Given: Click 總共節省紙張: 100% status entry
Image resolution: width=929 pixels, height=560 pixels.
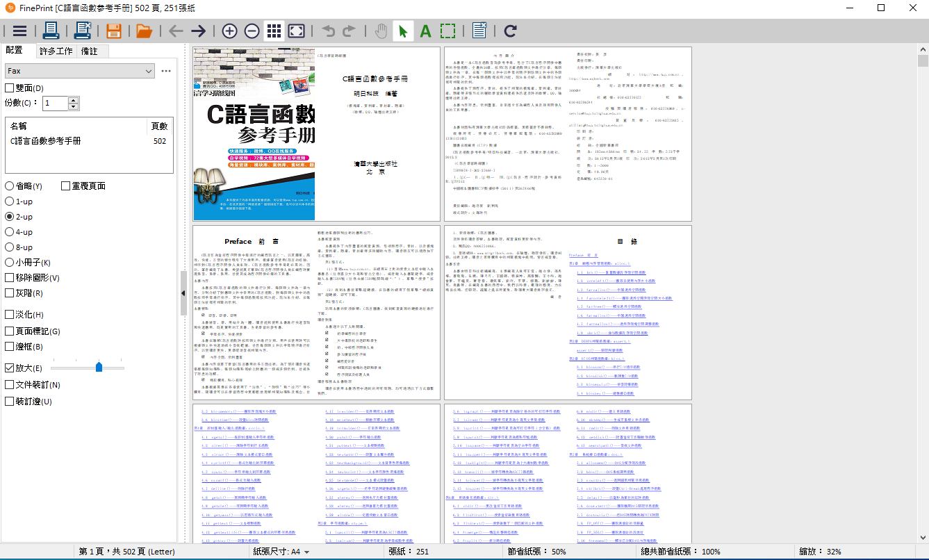Looking at the screenshot, I should click(x=680, y=552).
